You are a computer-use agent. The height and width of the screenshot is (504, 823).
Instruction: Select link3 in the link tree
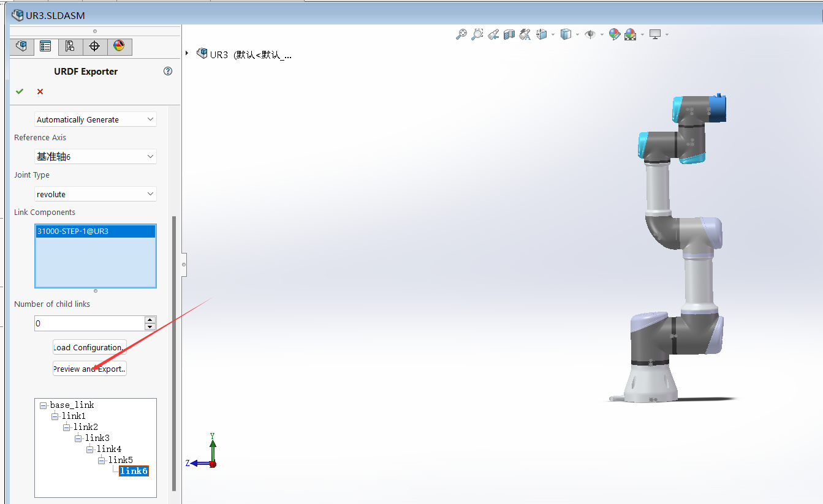[x=97, y=438]
